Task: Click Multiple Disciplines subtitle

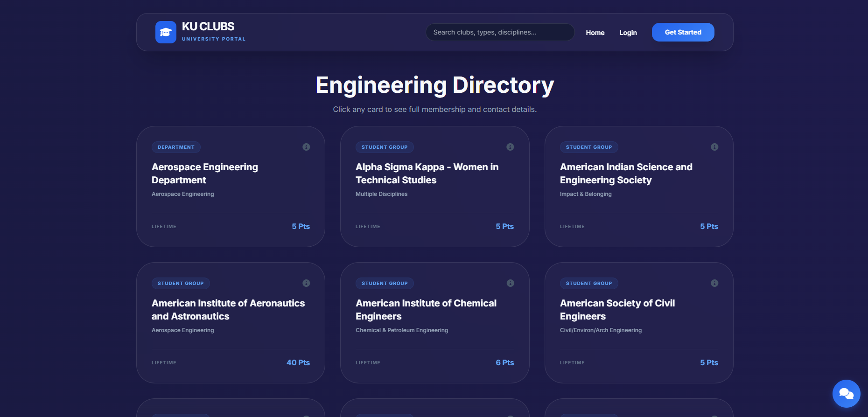Action: [381, 194]
